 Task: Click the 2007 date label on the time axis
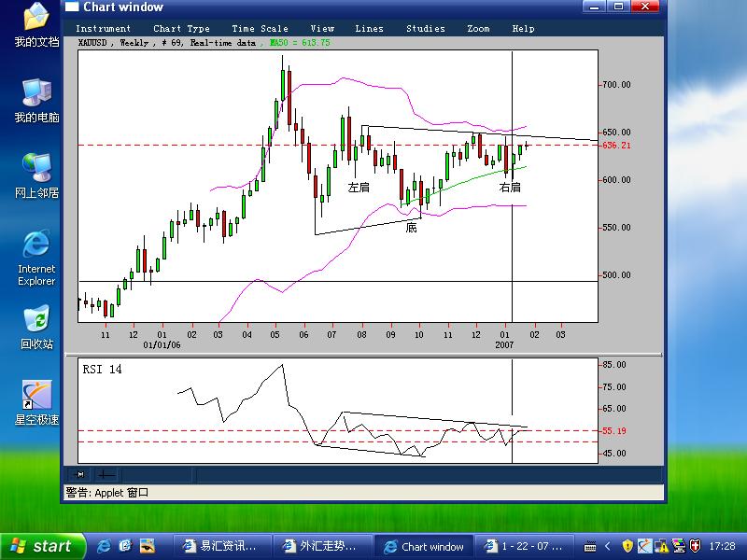tap(504, 344)
